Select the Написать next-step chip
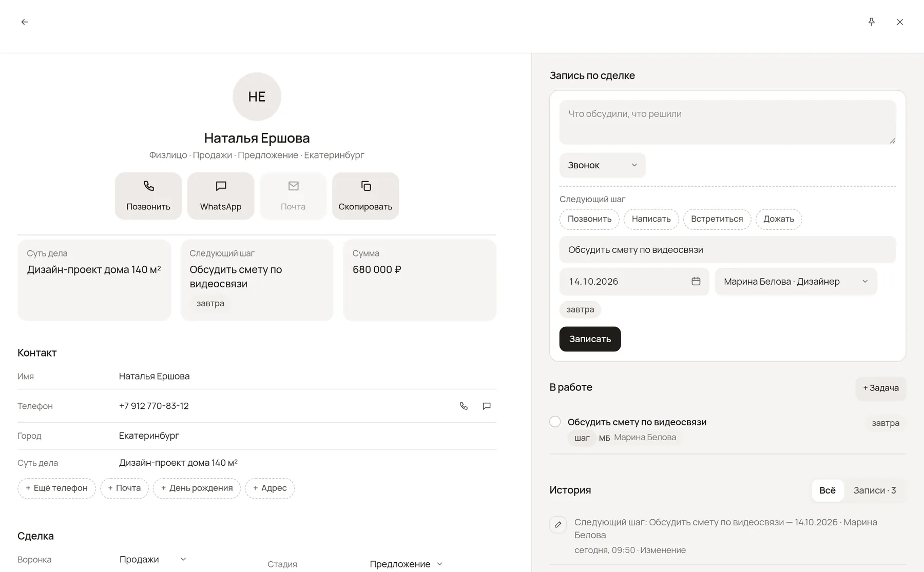The image size is (924, 572). pyautogui.click(x=651, y=219)
